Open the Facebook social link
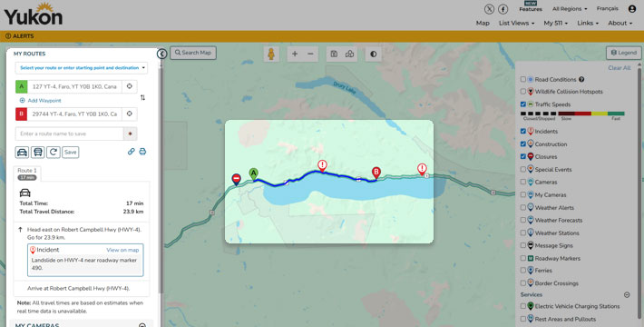644x327 pixels. click(503, 9)
